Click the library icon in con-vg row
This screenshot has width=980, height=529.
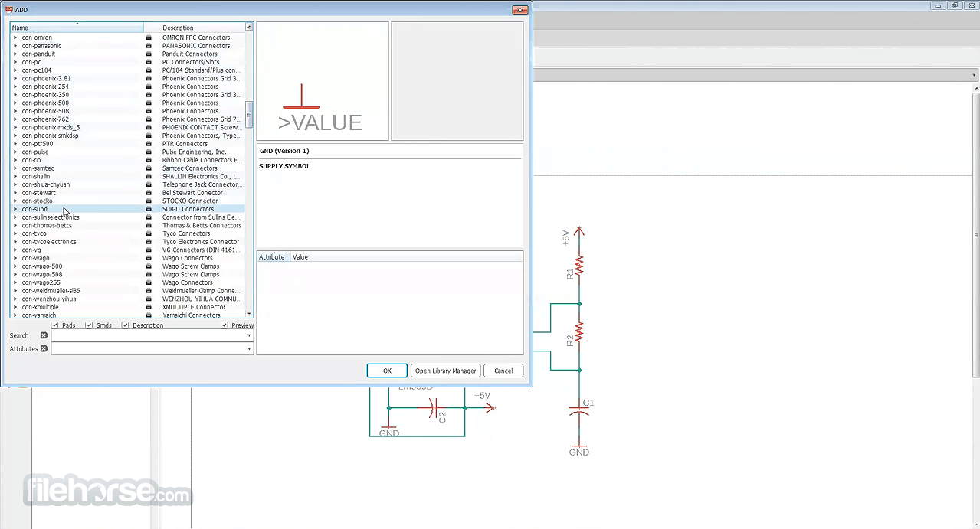[x=149, y=250]
